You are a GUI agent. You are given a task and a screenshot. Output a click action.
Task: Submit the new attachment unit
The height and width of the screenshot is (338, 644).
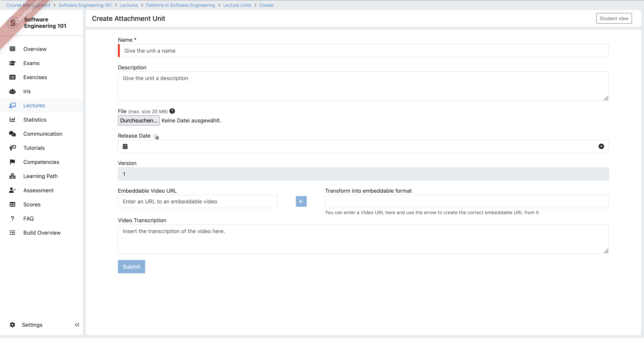[x=131, y=266]
